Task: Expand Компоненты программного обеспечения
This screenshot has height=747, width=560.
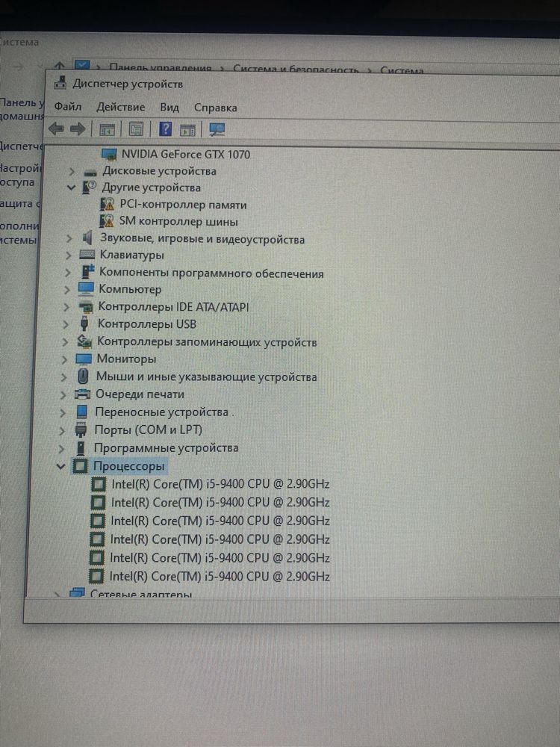Action: [x=68, y=273]
